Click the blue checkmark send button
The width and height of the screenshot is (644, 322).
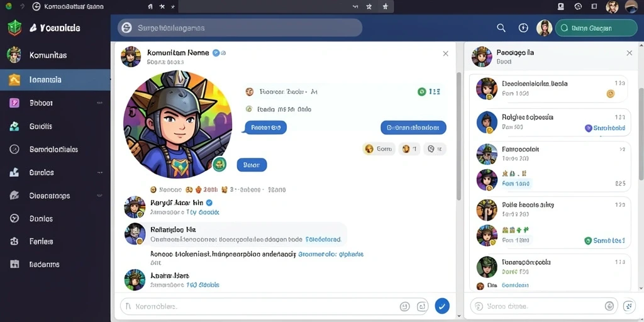click(442, 306)
